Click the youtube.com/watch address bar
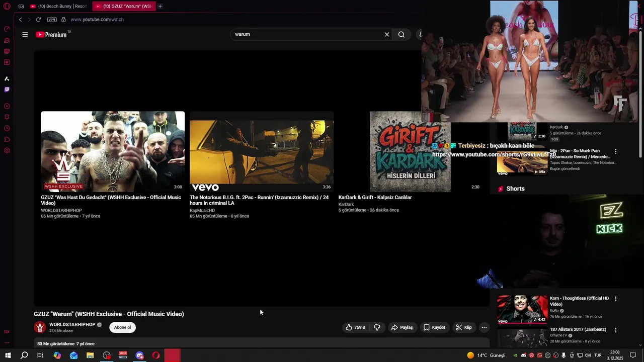 [x=97, y=20]
